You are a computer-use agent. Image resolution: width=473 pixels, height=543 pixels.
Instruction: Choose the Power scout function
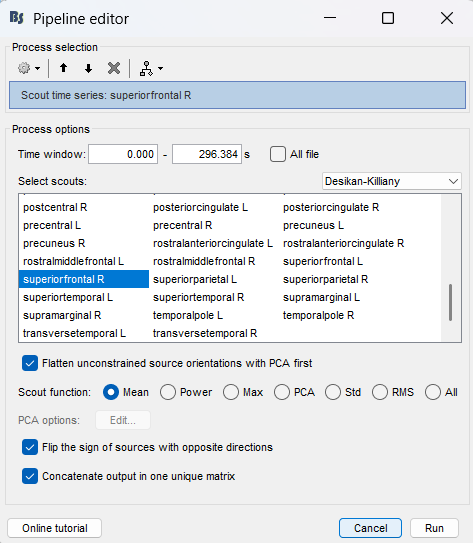tap(168, 392)
